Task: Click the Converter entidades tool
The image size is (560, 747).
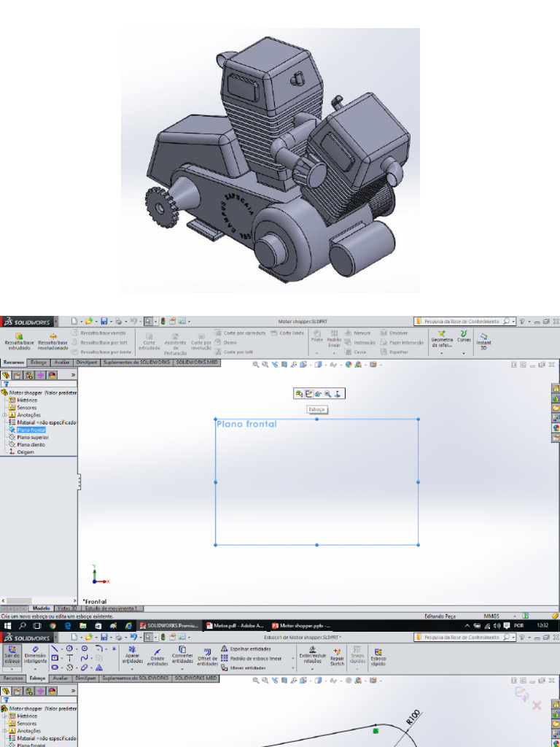Action: [182, 655]
